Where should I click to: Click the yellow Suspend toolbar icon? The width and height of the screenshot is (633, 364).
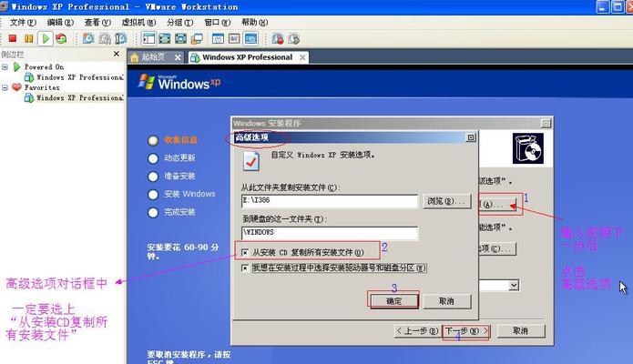pyautogui.click(x=28, y=39)
